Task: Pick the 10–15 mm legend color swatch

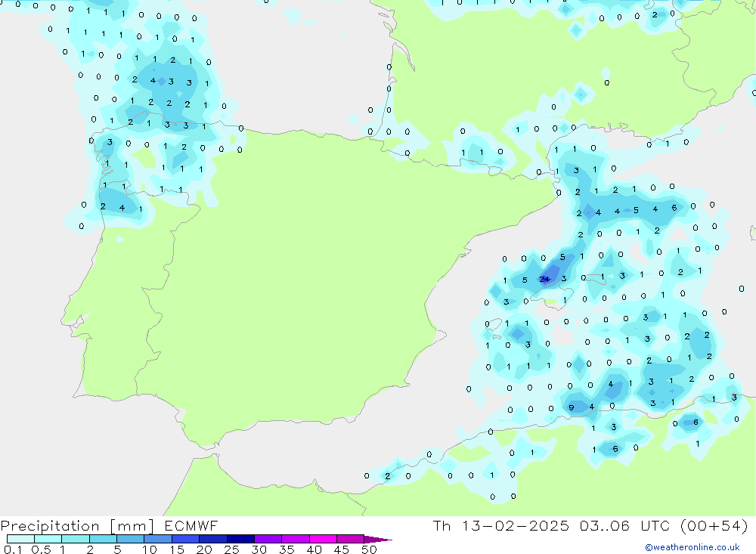Action: pos(158,539)
